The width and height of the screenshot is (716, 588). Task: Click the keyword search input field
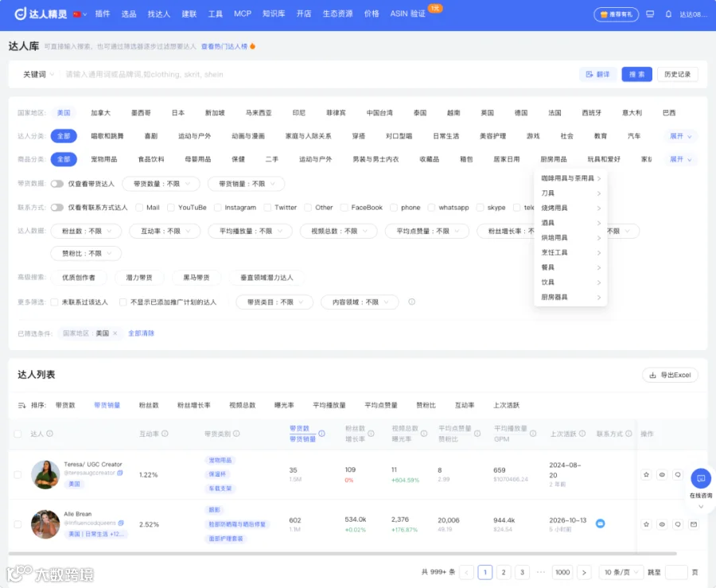(320, 75)
